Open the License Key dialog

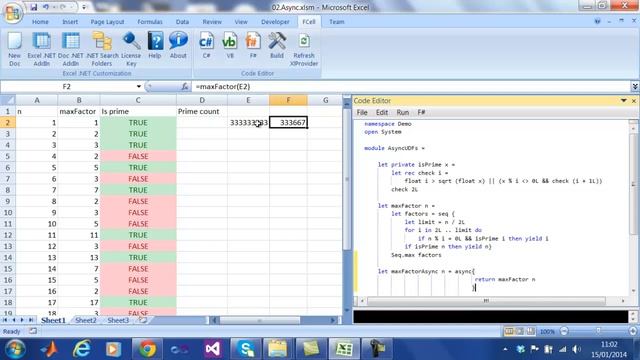131,49
